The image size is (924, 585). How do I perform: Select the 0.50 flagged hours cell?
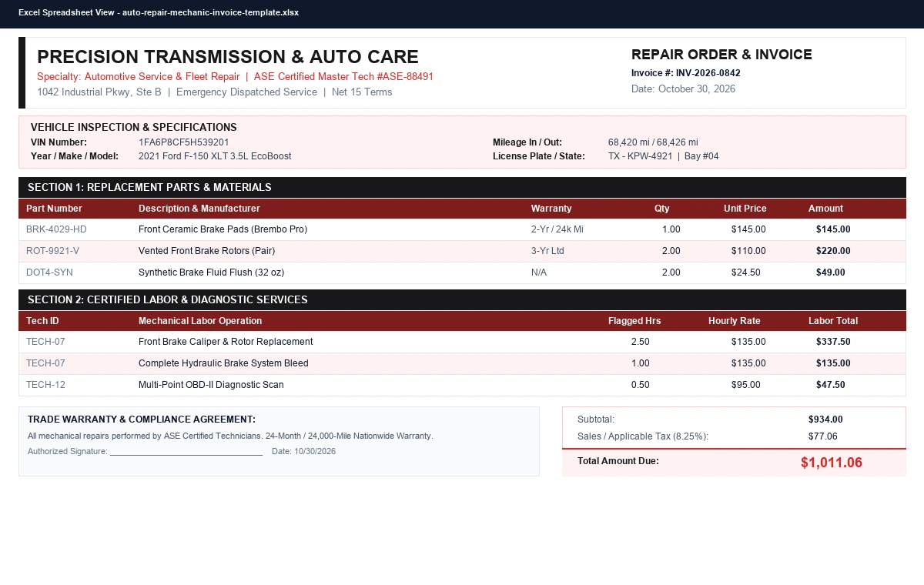[641, 385]
